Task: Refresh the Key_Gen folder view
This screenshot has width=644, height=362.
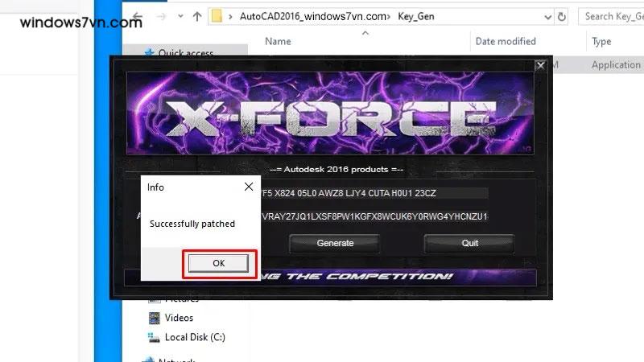Action: point(561,16)
